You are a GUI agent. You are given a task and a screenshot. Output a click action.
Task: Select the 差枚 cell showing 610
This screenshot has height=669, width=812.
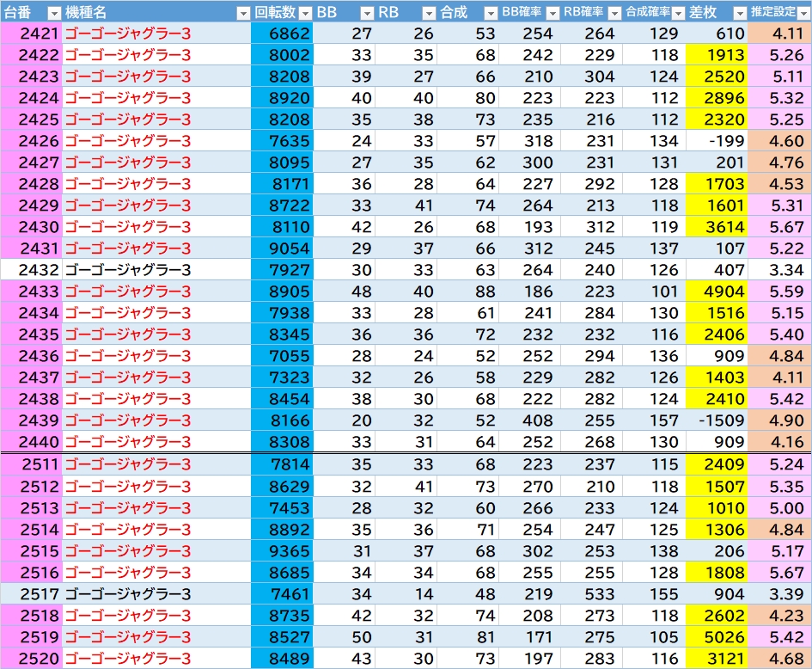coord(717,34)
